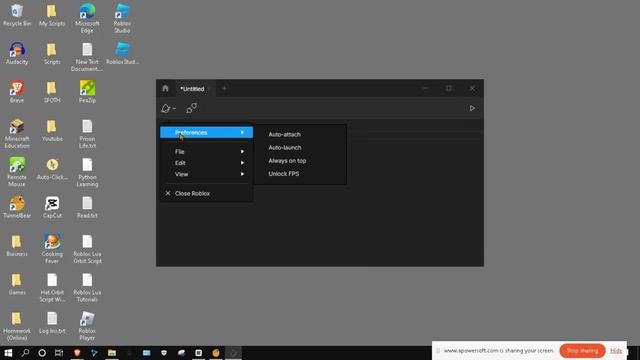Click the home icon in the executor window

pos(165,88)
